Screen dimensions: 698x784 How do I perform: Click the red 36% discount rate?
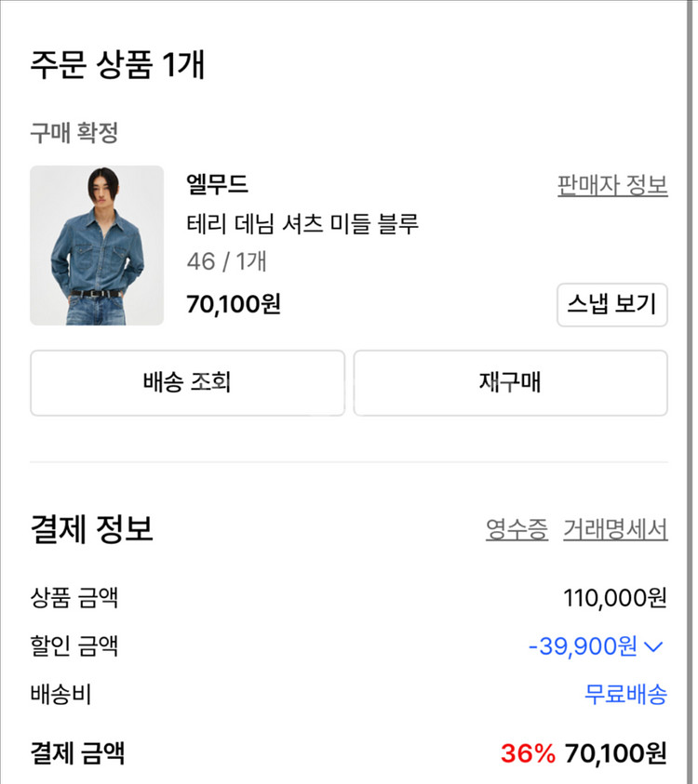click(x=528, y=752)
